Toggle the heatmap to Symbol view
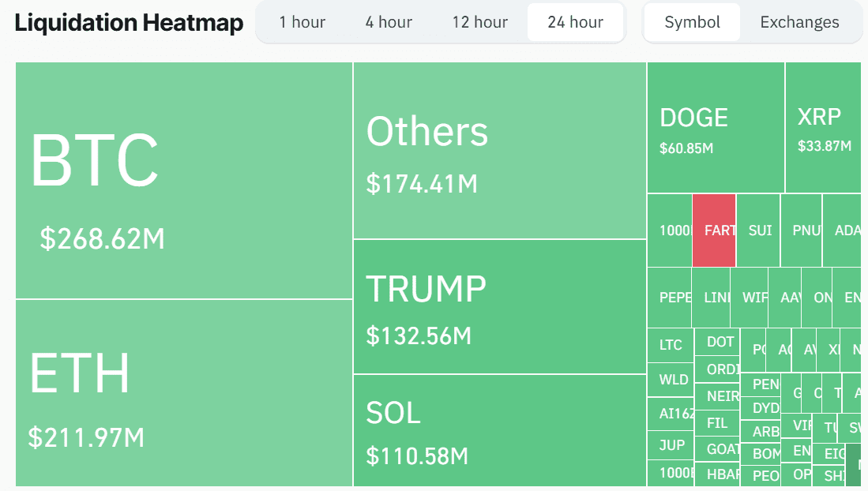The image size is (868, 491). [x=691, y=22]
